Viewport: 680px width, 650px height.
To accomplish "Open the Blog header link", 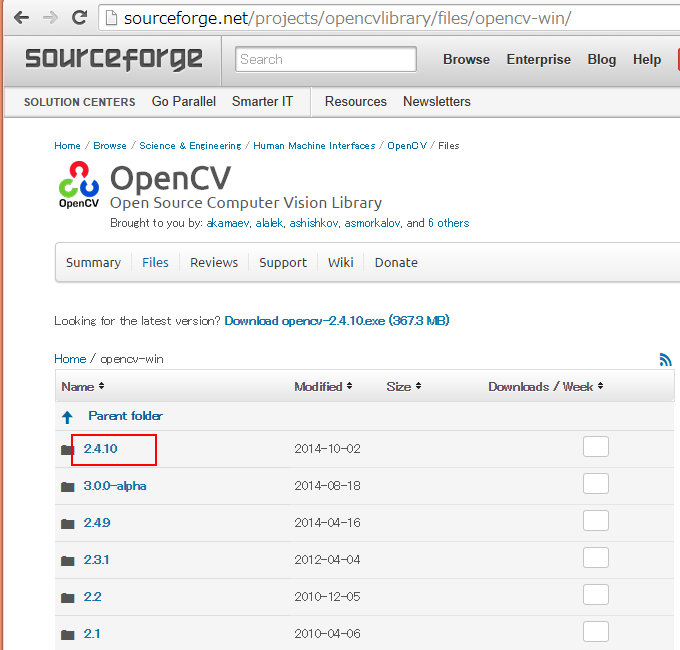I will pyautogui.click(x=602, y=59).
